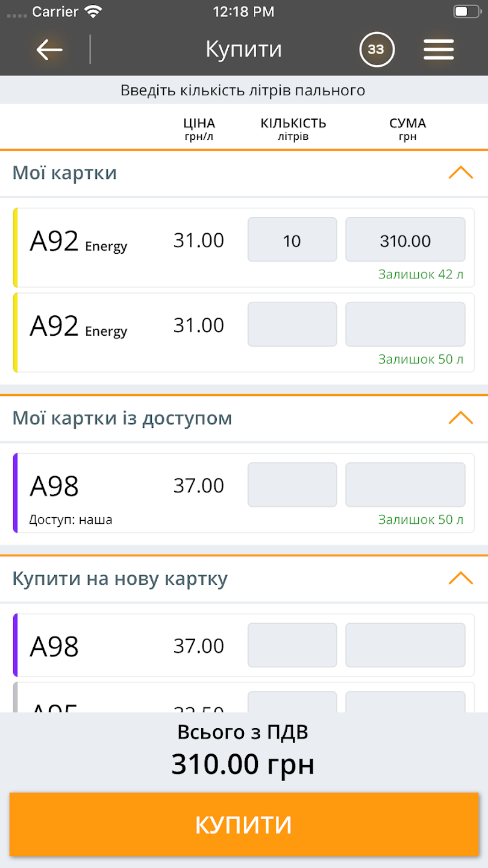Click sum field showing 310.00
Viewport: 488px width, 868px height.
(x=405, y=240)
